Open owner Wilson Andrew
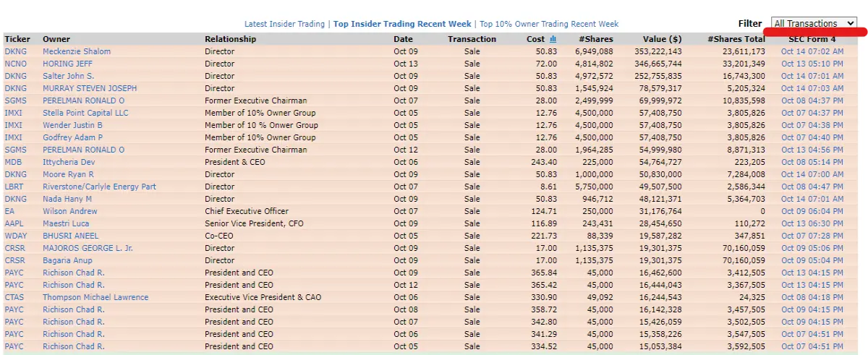 tap(69, 211)
